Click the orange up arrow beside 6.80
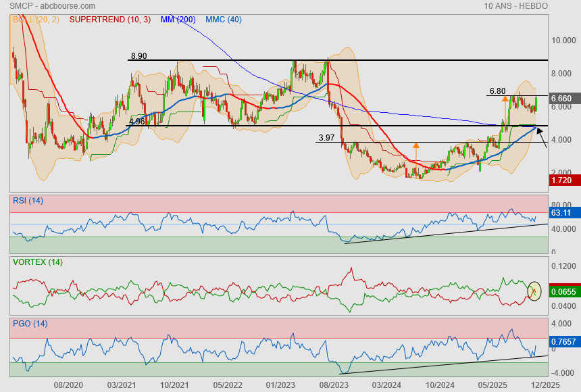Screen dimensions: 581x392 [505, 99]
